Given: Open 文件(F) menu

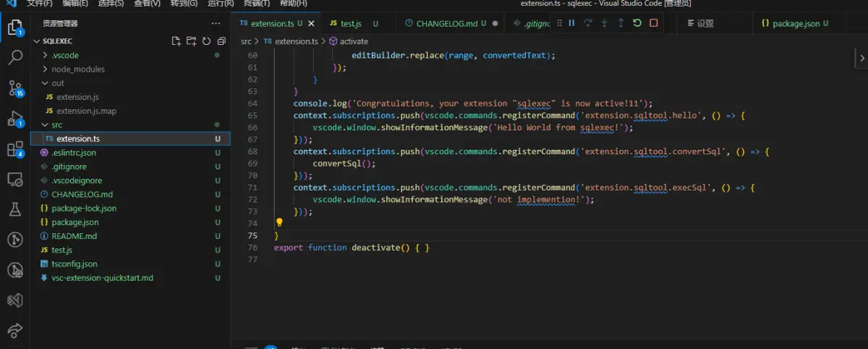Looking at the screenshot, I should (41, 4).
